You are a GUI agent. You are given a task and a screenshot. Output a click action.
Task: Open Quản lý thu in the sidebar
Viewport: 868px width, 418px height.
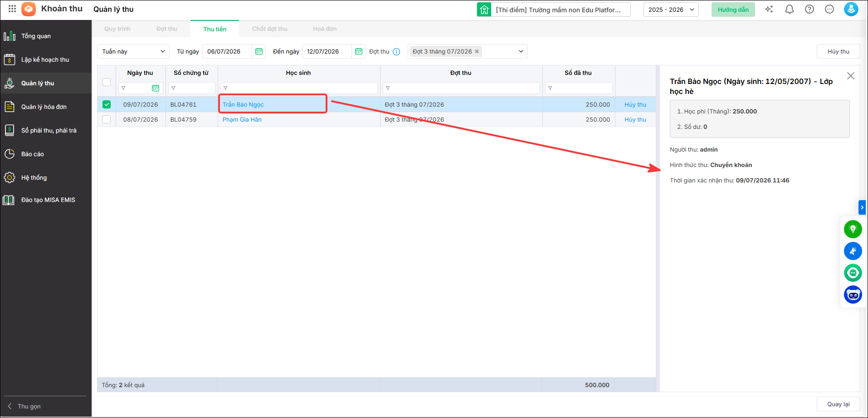click(46, 83)
